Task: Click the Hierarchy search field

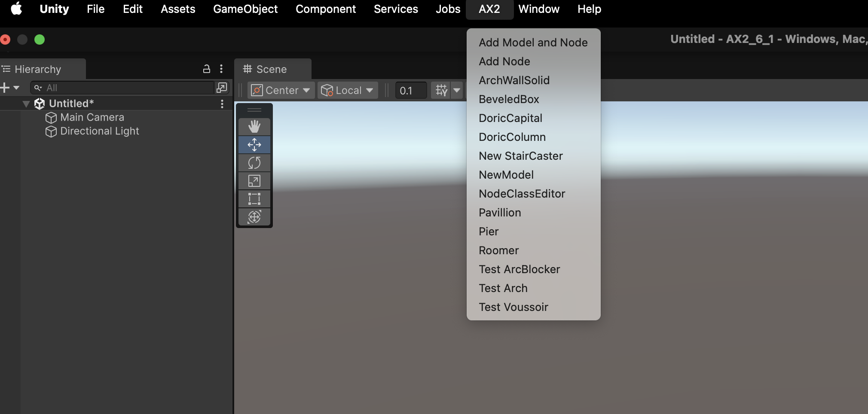Action: point(122,88)
